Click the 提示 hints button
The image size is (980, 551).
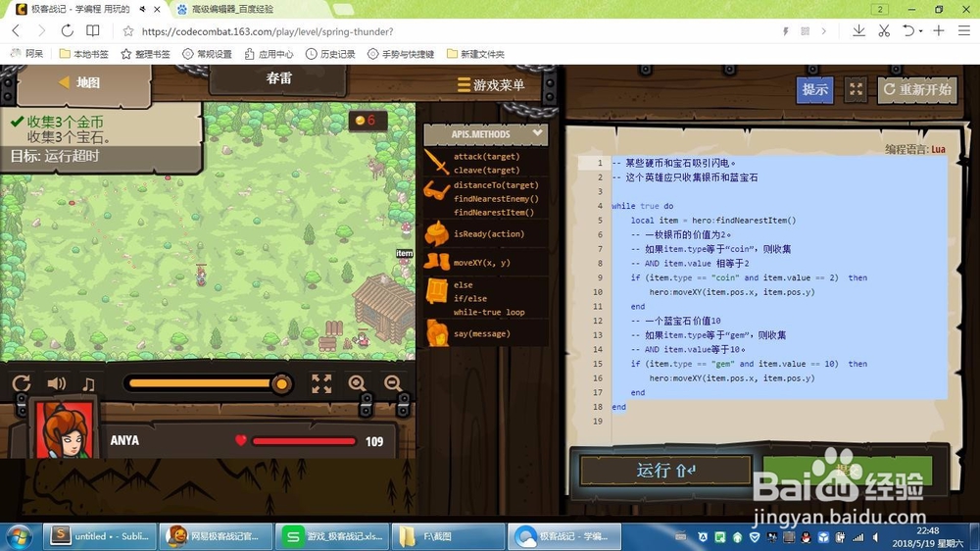click(815, 89)
